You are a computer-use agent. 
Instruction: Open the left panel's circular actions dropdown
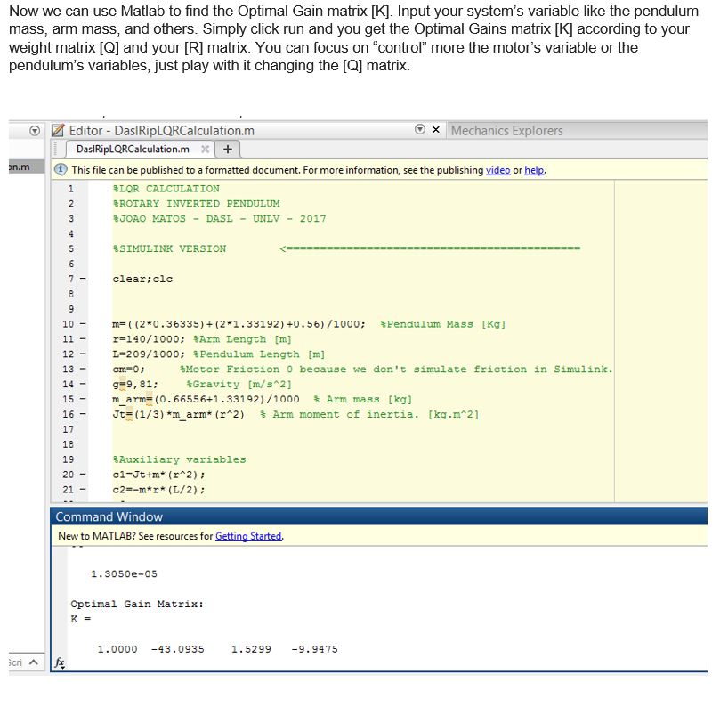tap(35, 131)
